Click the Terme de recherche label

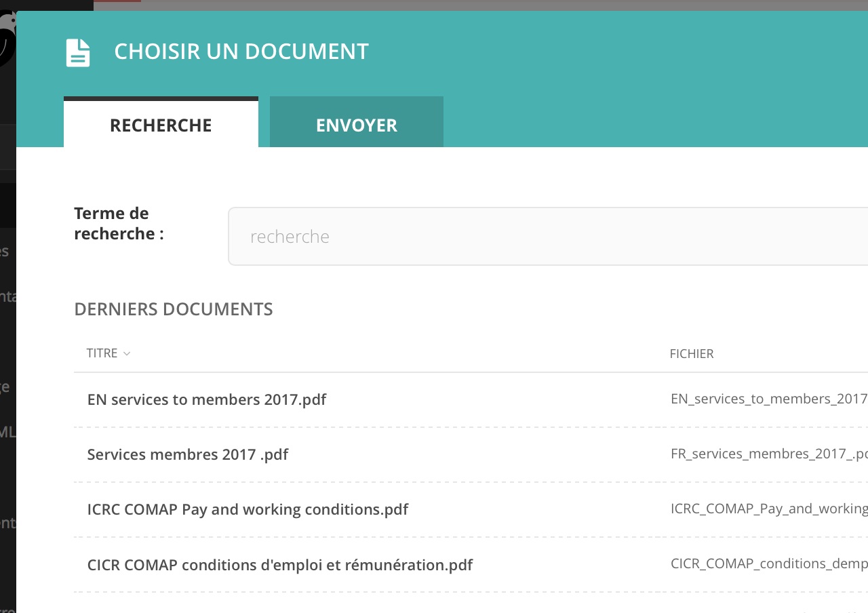(x=119, y=223)
